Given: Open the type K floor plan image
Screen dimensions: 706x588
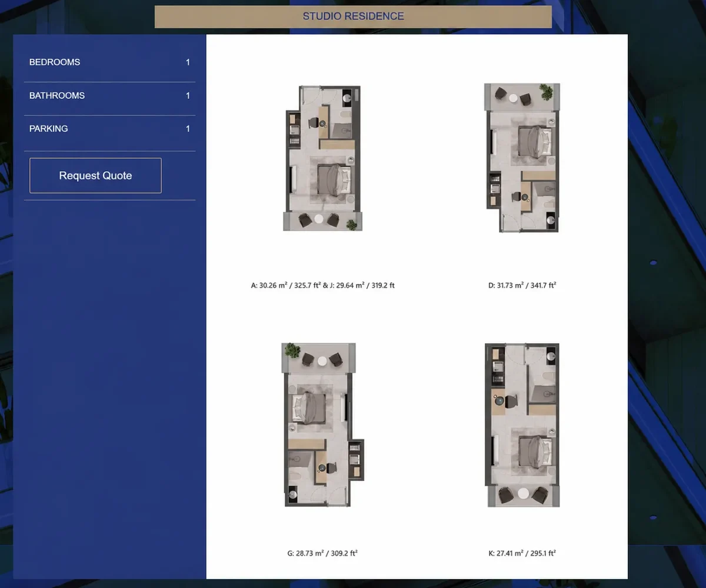Looking at the screenshot, I should coord(522,425).
